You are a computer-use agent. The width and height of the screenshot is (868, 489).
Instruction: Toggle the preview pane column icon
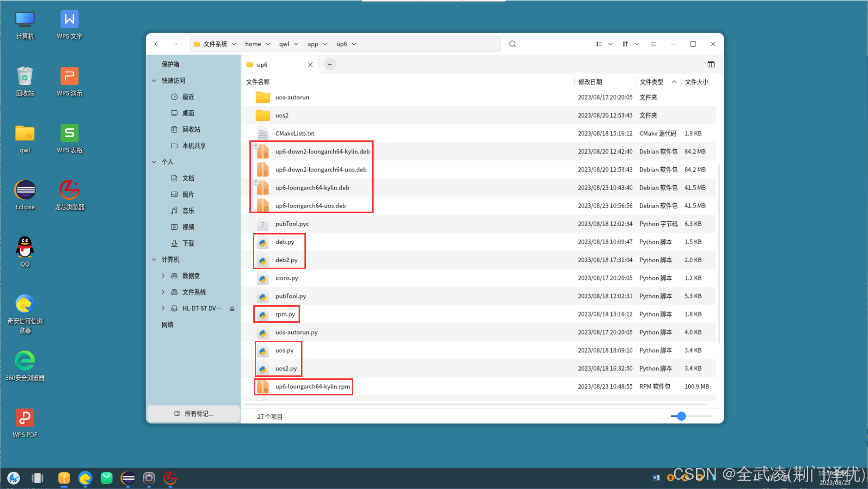[x=711, y=64]
